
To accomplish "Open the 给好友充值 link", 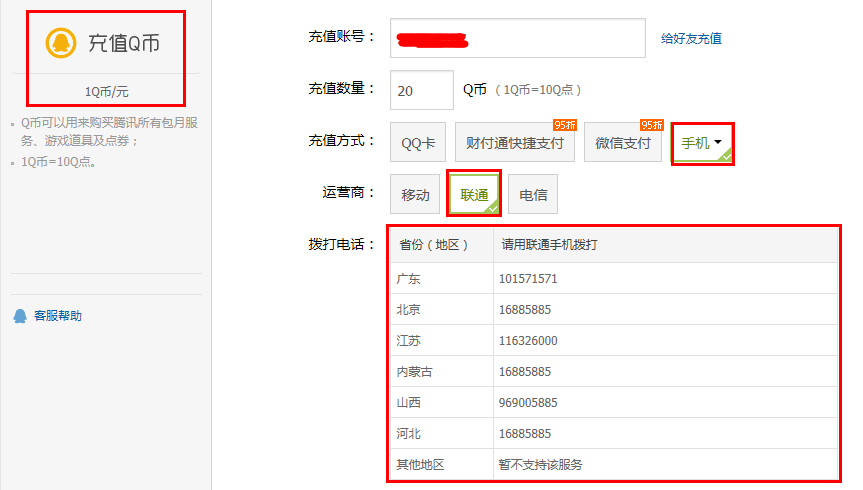I will (691, 39).
